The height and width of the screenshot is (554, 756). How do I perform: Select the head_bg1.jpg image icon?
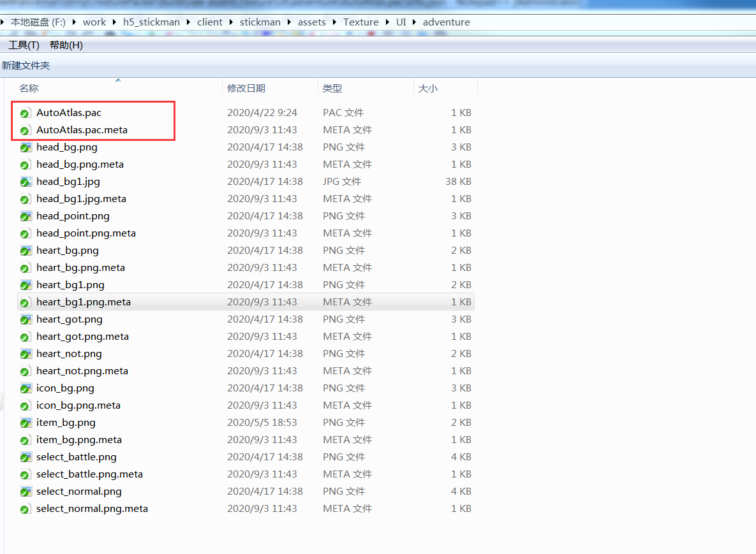coord(26,182)
